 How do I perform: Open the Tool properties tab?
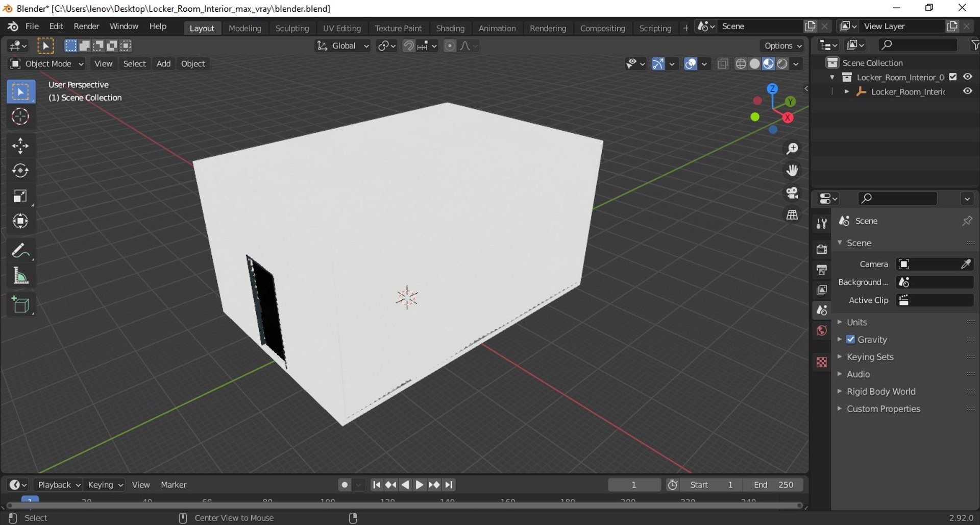pos(821,224)
